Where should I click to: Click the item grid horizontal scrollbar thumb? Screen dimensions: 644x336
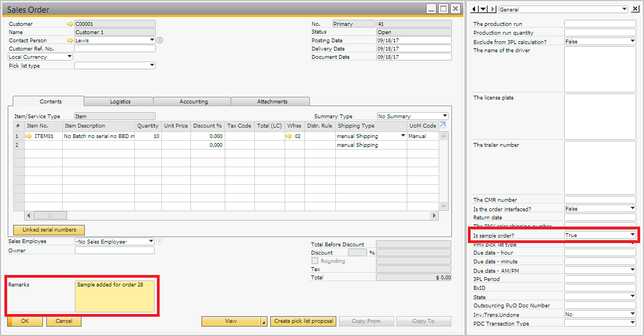50,216
